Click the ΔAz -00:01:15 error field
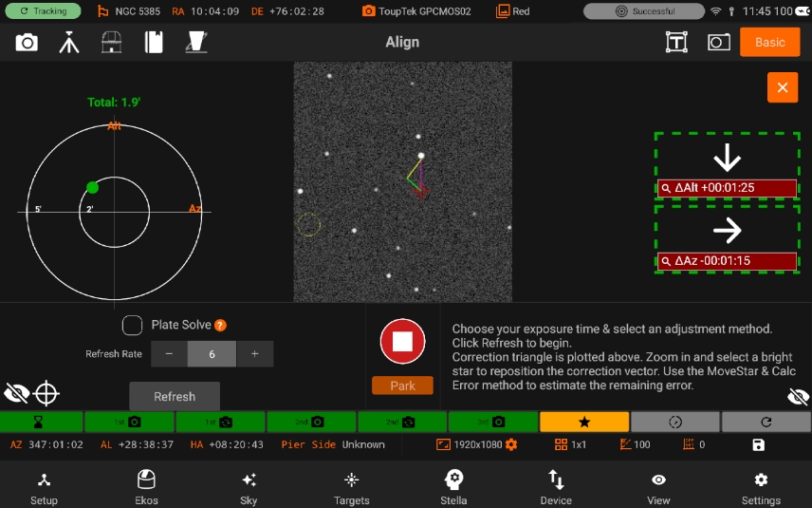812x508 pixels. point(727,261)
